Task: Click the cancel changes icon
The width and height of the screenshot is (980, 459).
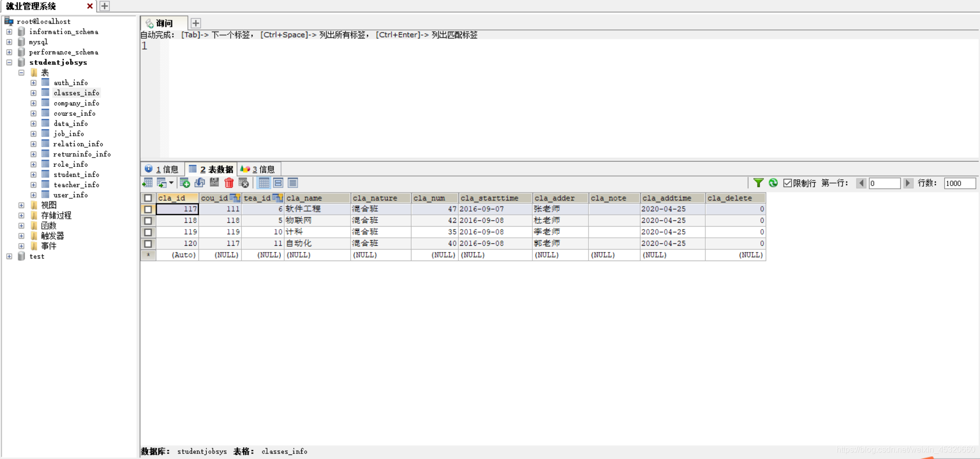Action: tap(244, 183)
